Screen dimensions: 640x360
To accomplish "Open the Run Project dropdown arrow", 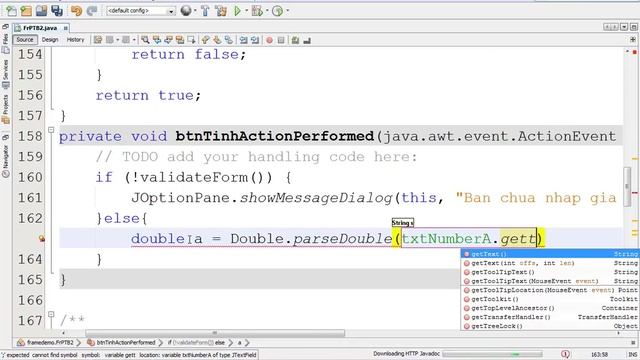I will [x=247, y=11].
